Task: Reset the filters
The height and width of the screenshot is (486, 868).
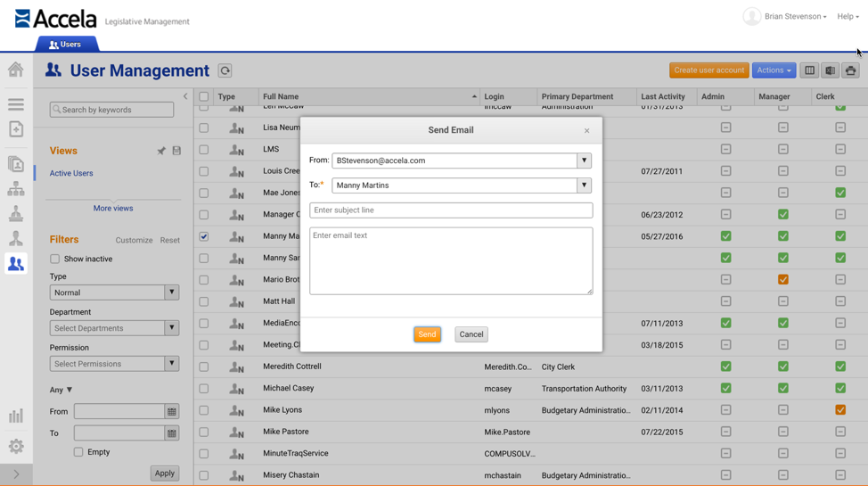Action: point(170,241)
